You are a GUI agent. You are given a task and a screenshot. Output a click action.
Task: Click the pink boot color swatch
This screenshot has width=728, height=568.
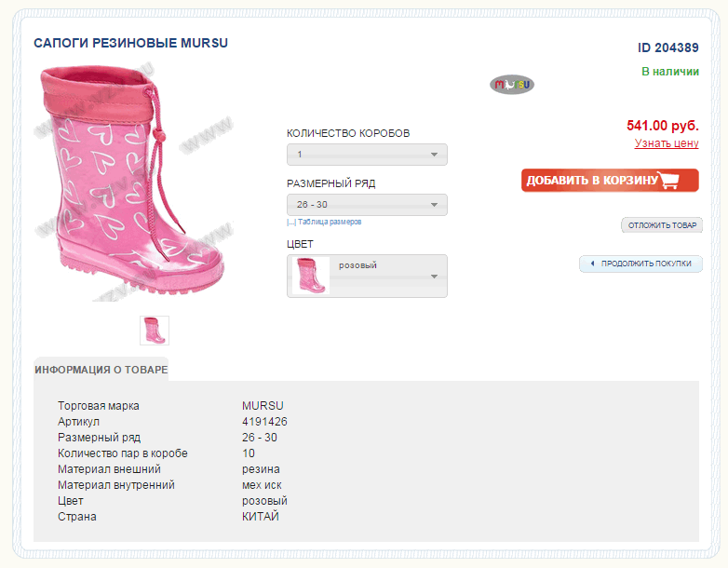(x=311, y=277)
